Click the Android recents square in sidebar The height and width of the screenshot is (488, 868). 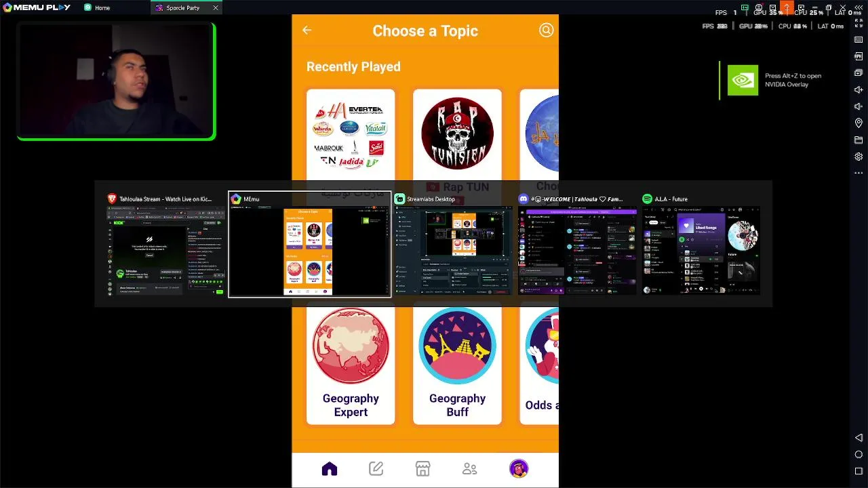(859, 471)
